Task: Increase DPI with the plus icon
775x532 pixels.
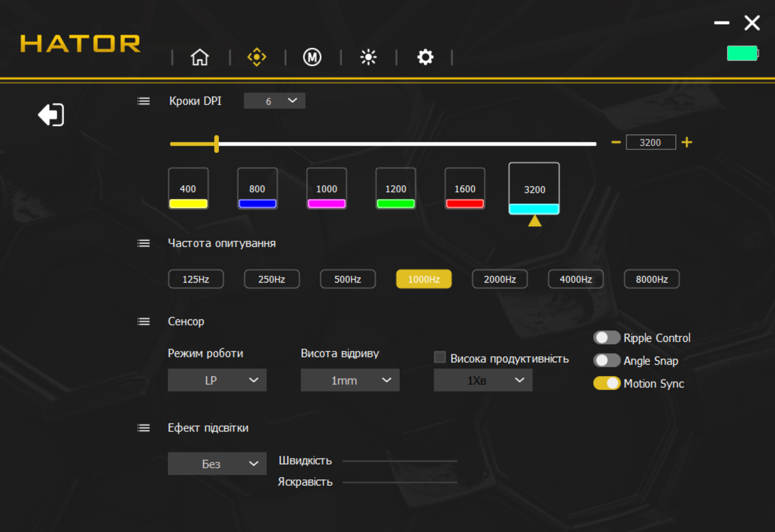Action: coord(687,142)
